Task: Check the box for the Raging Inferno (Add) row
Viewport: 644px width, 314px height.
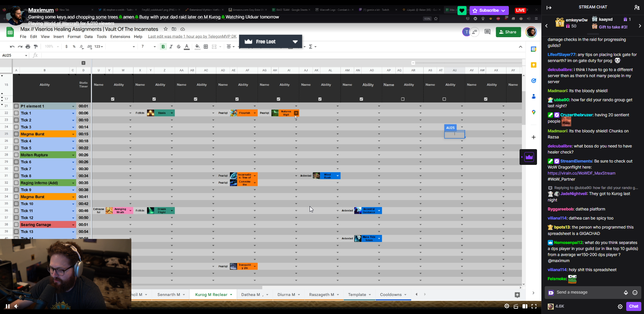Action: click(16, 183)
